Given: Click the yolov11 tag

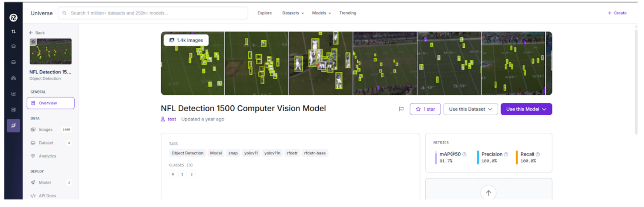Looking at the screenshot, I should coord(251,153).
